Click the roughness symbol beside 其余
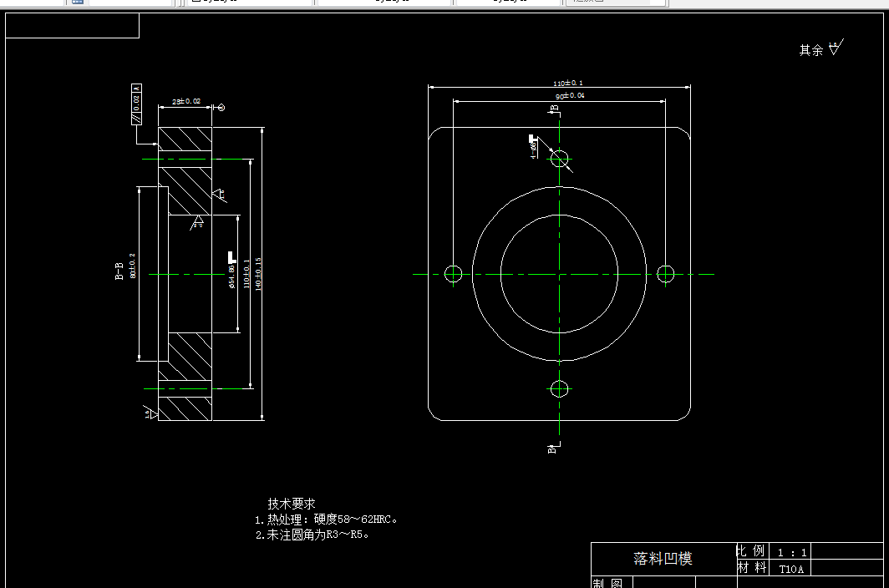This screenshot has height=588, width=889. click(x=836, y=47)
